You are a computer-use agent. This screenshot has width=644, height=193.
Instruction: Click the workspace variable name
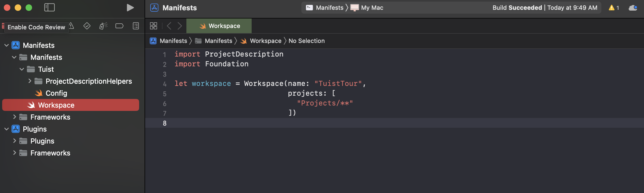click(211, 83)
